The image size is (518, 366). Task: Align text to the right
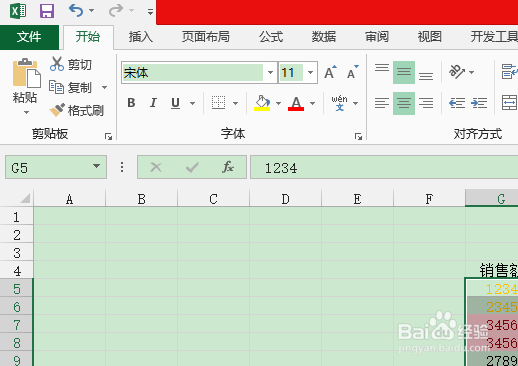(x=426, y=103)
